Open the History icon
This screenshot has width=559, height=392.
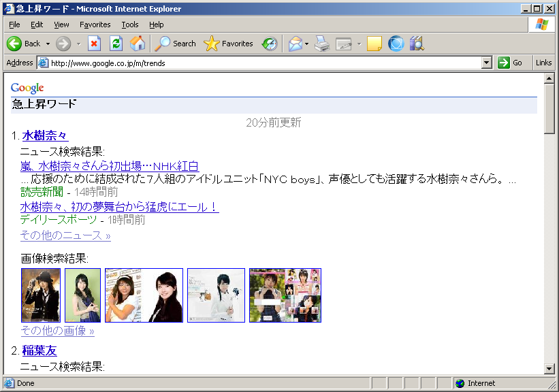click(270, 44)
